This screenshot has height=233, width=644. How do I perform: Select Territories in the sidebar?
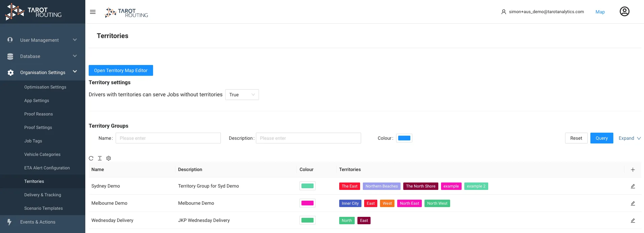tap(34, 181)
